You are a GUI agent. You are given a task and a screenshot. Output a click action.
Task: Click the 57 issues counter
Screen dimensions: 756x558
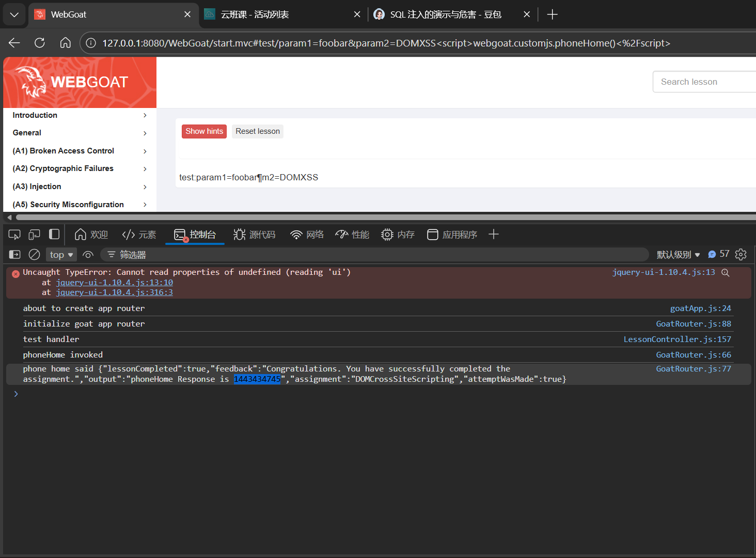coord(719,254)
